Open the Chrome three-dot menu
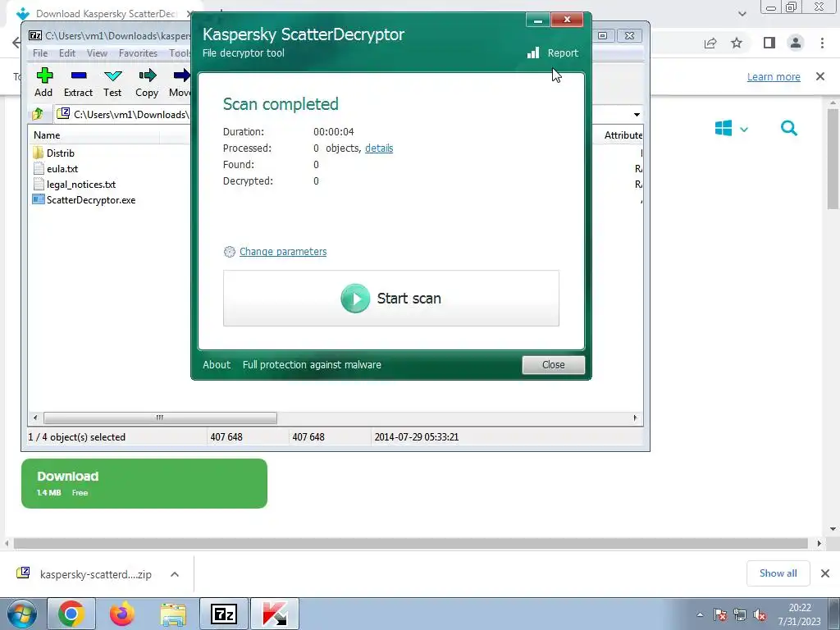The width and height of the screenshot is (840, 630). pos(822,43)
